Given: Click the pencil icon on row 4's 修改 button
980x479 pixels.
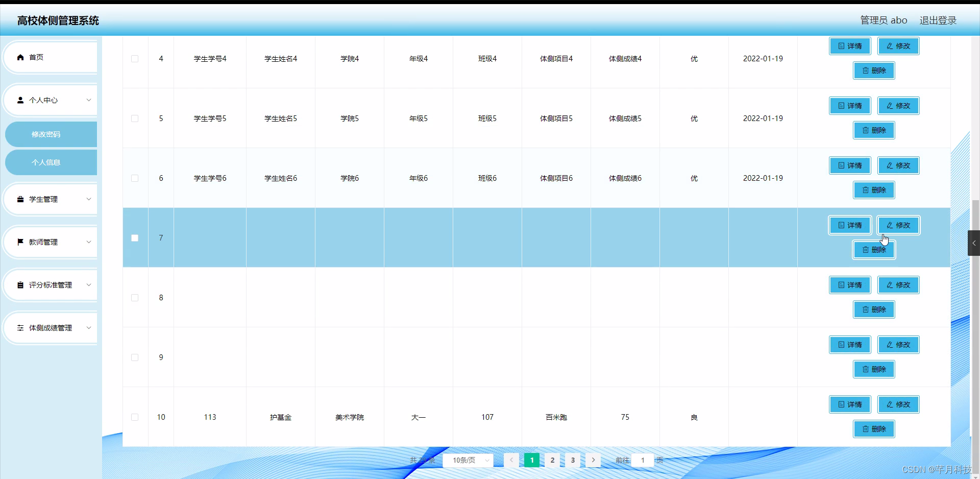Looking at the screenshot, I should pyautogui.click(x=889, y=45).
